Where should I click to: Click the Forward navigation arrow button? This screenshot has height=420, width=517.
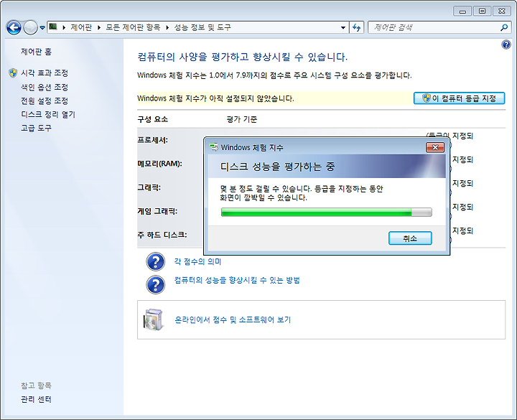[x=30, y=28]
